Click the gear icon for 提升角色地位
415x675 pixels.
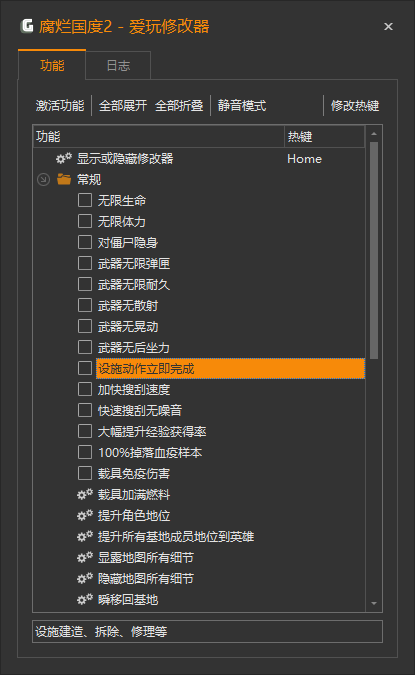click(x=85, y=515)
